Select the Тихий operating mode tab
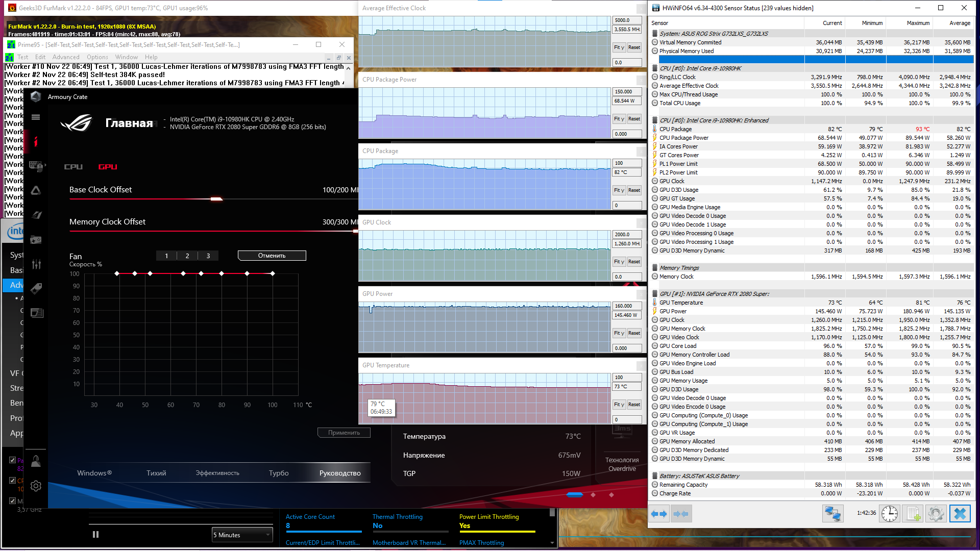Screen dimensions: 980x551 (x=156, y=473)
